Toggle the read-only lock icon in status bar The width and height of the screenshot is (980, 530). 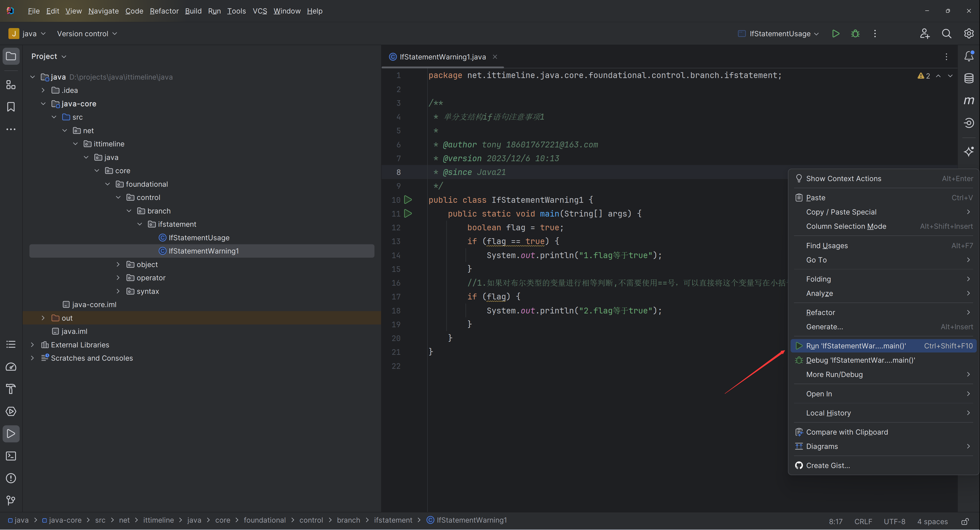pos(965,521)
